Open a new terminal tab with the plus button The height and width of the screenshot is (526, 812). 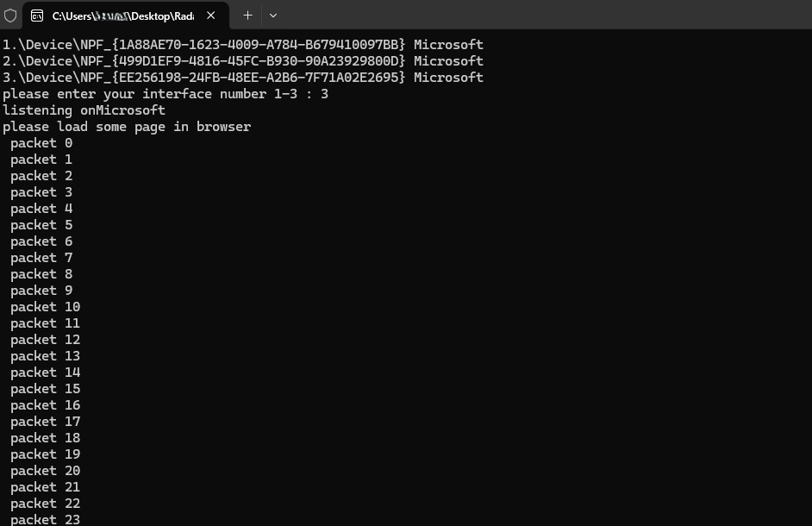[247, 16]
